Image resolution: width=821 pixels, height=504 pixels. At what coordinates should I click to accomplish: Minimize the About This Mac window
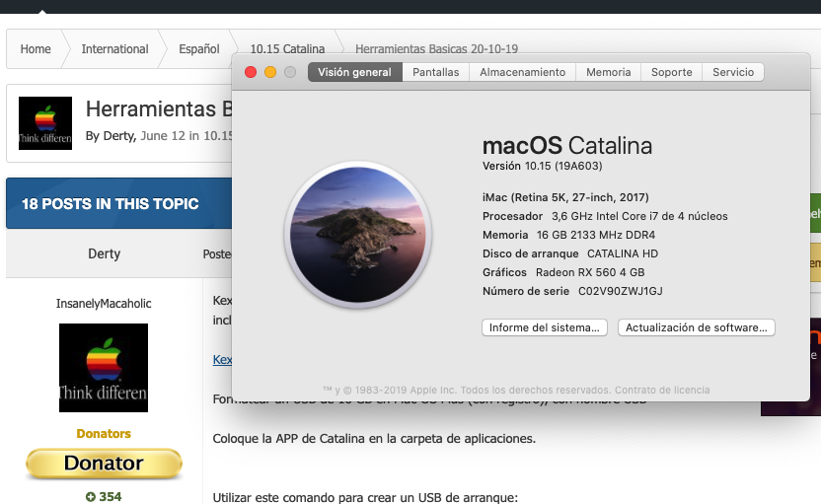coord(270,72)
